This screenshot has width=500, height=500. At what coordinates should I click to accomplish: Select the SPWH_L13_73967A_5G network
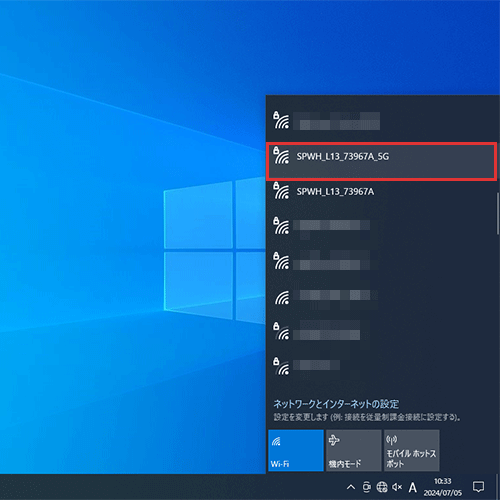[381, 162]
